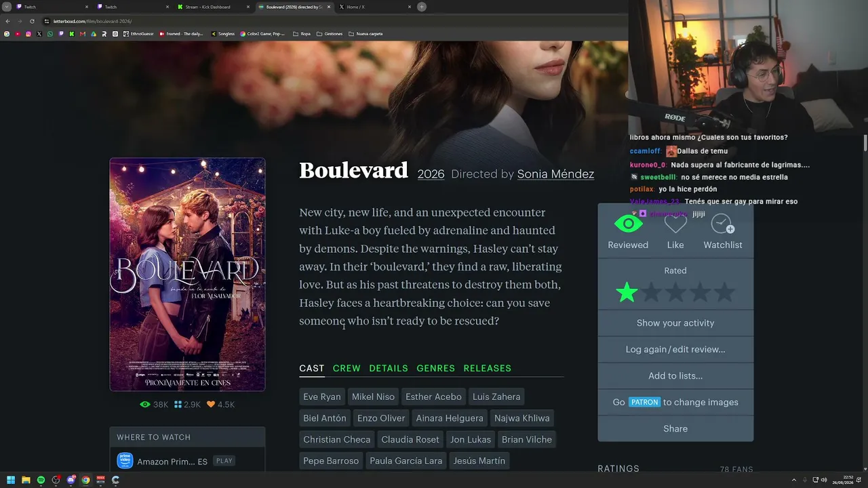This screenshot has width=868, height=488.
Task: Open the Gmail bookmark icon
Action: pyautogui.click(x=83, y=34)
